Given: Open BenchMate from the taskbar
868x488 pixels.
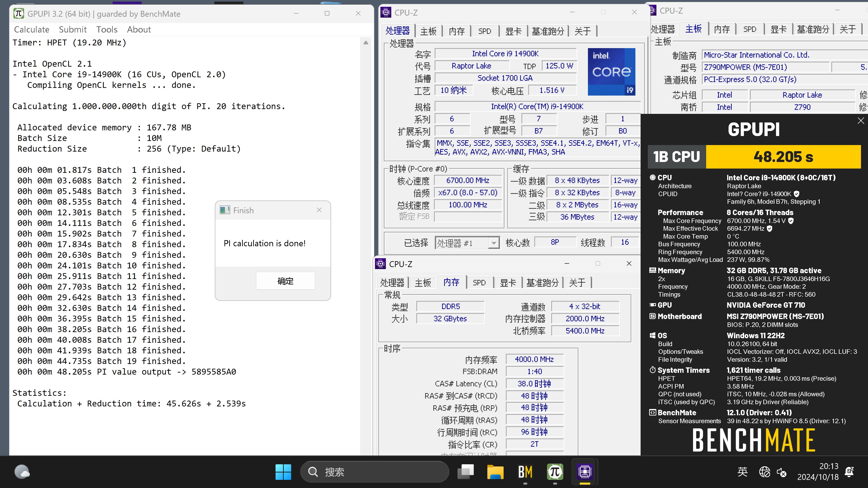Looking at the screenshot, I should click(x=525, y=472).
